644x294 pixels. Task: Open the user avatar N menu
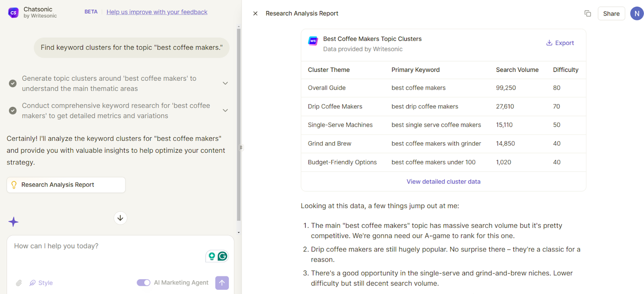[x=637, y=13]
